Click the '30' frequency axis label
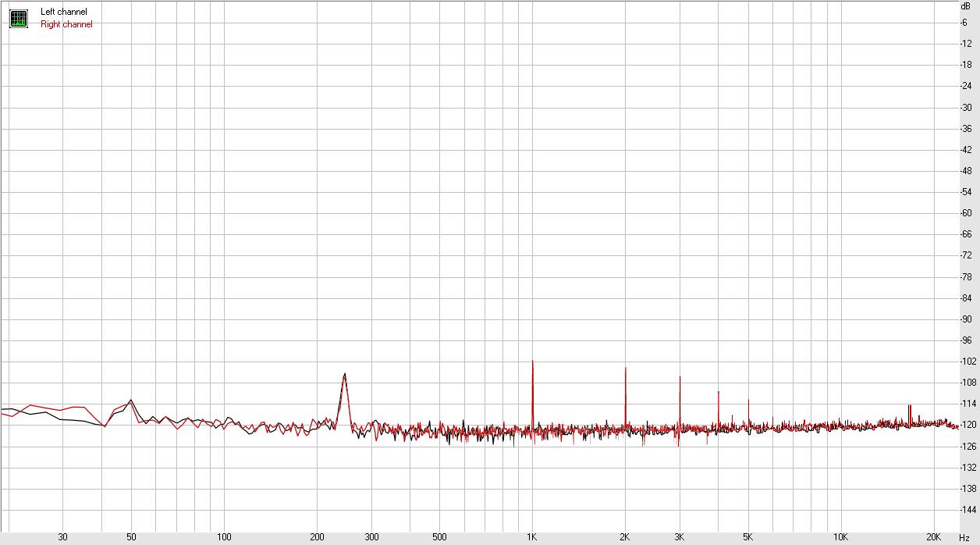The height and width of the screenshot is (545, 980). [62, 537]
